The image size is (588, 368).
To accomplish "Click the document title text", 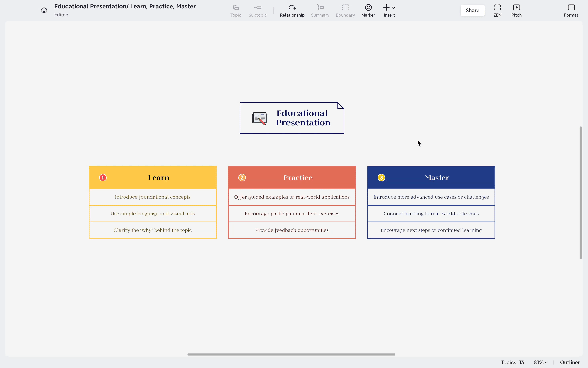I will [125, 6].
